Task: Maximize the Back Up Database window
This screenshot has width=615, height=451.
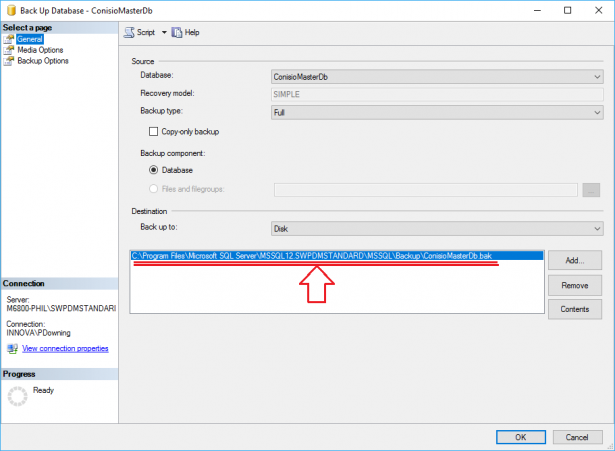Action: pos(568,11)
